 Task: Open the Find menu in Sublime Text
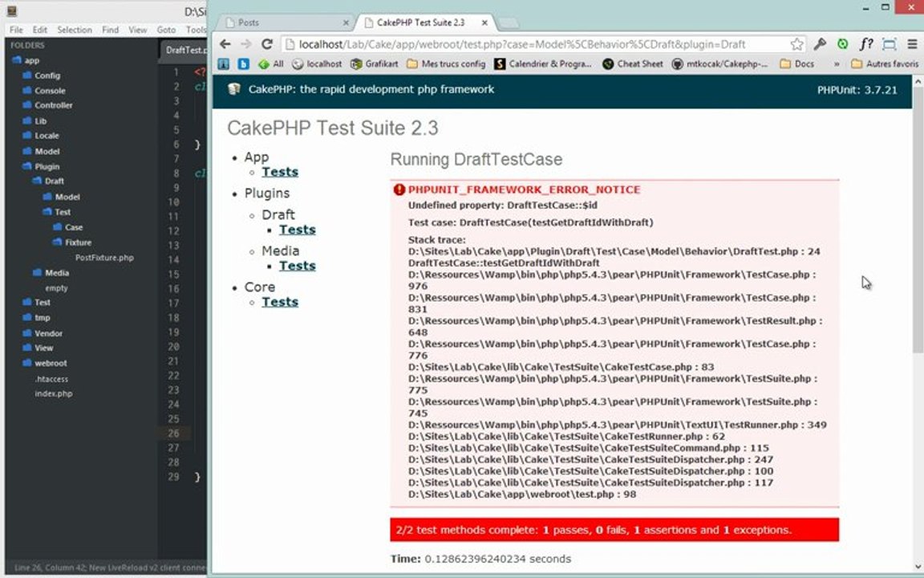point(110,30)
